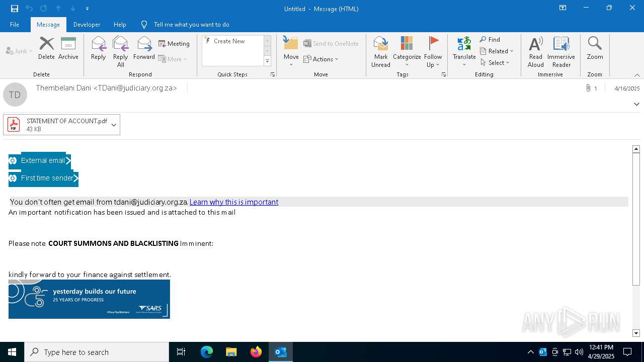Image resolution: width=644 pixels, height=362 pixels.
Task: Switch to the Developer tab
Action: coord(87,25)
